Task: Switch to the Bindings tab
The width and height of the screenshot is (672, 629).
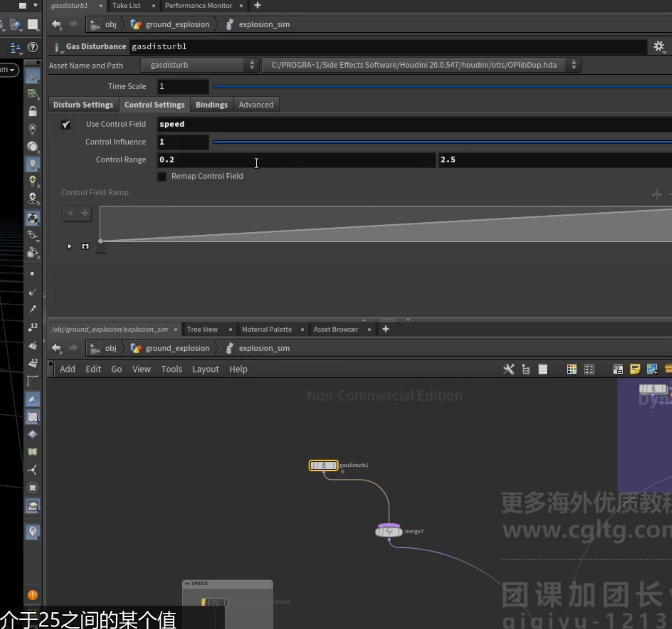Action: click(212, 105)
